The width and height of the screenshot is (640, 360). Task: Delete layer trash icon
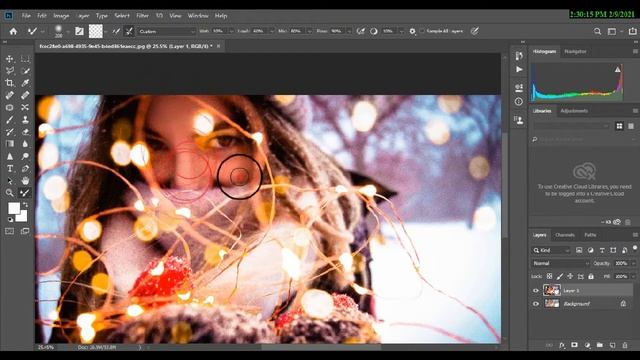pyautogui.click(x=625, y=345)
